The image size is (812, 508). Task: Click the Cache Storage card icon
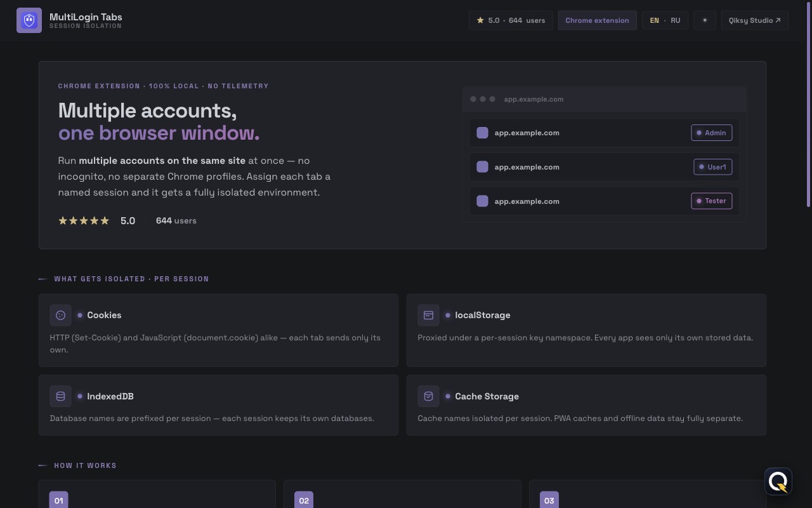coord(428,396)
